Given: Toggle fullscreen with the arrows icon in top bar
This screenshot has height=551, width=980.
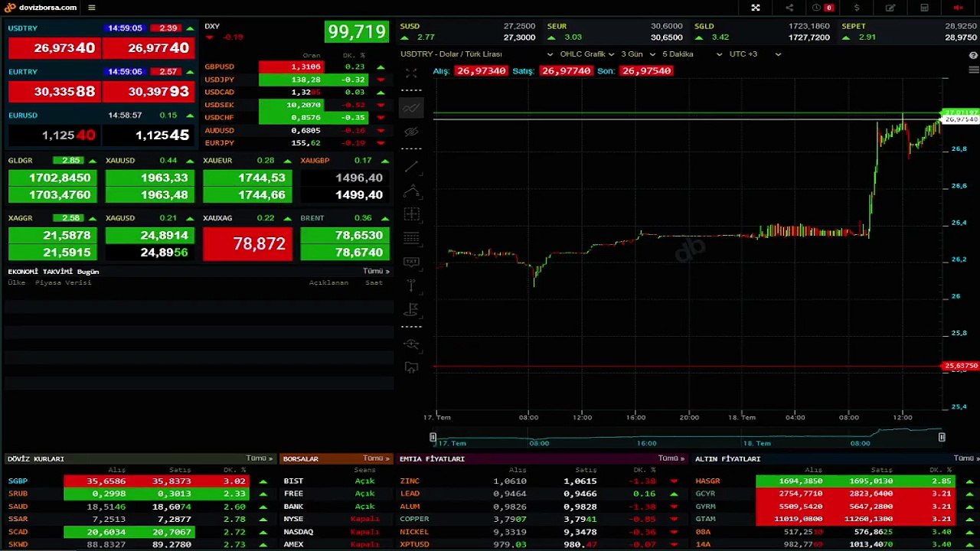Looking at the screenshot, I should (756, 8).
